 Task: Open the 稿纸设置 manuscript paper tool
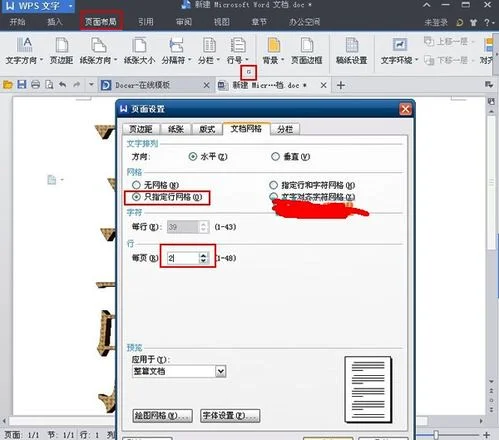(352, 51)
